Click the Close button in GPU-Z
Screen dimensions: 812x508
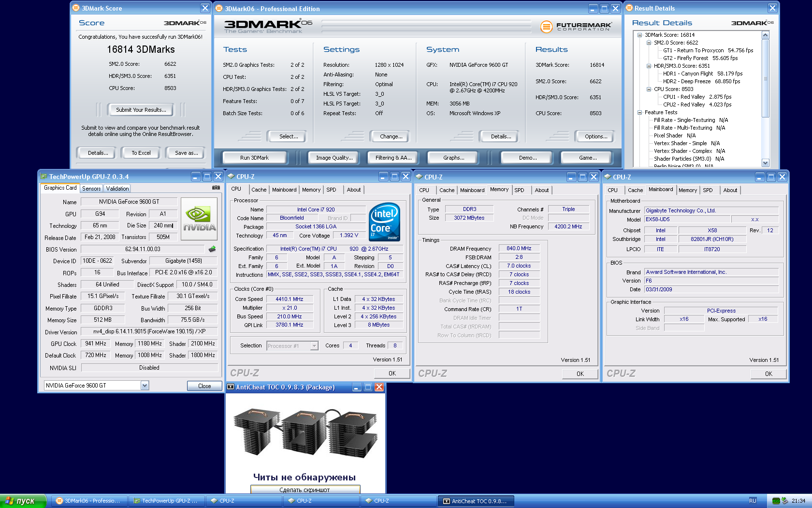pos(204,386)
